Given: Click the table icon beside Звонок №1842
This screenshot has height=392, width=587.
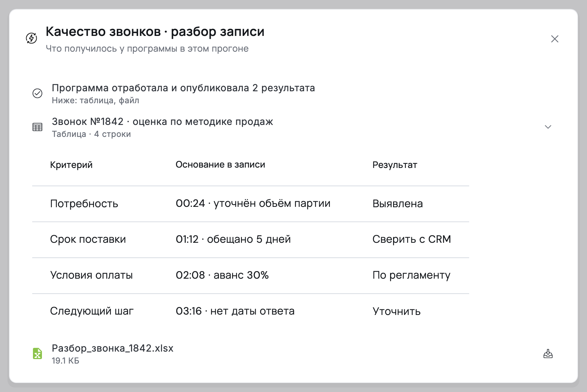Looking at the screenshot, I should (x=37, y=127).
